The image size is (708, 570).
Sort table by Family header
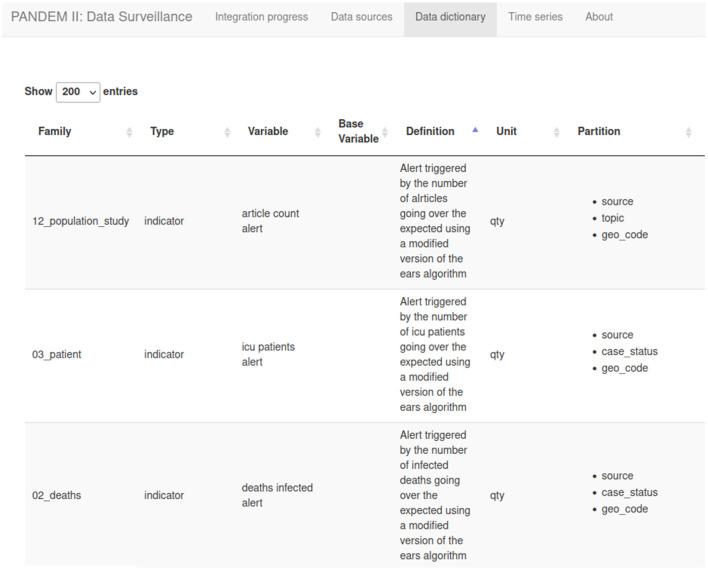pos(55,131)
